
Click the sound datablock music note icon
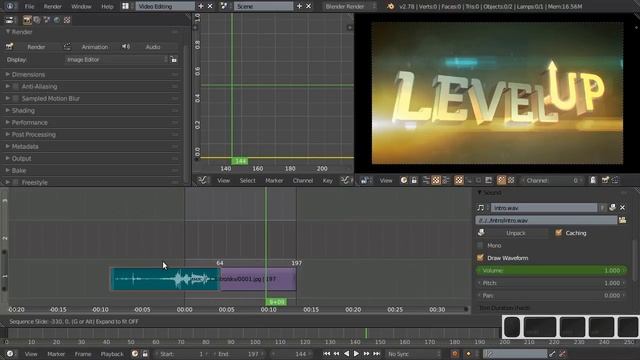tap(481, 208)
